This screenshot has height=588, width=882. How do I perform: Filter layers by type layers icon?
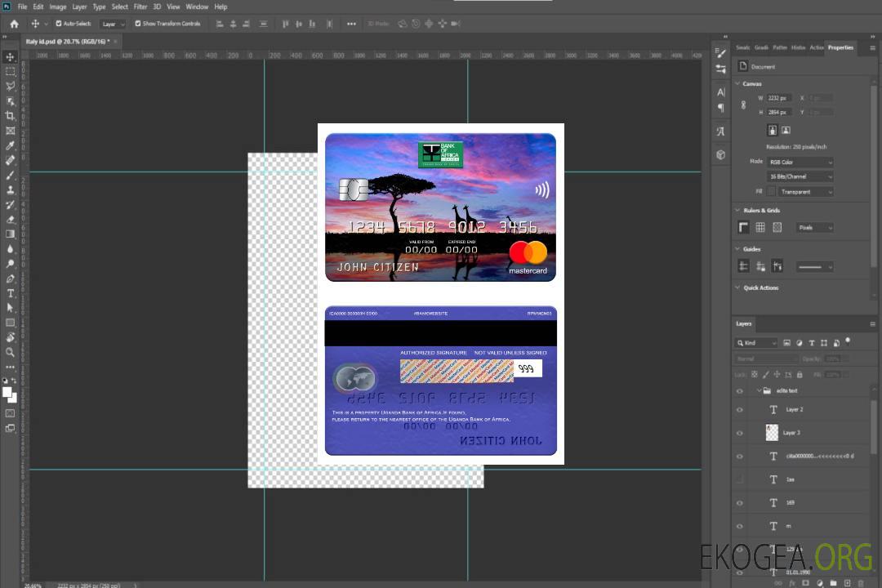pos(811,343)
